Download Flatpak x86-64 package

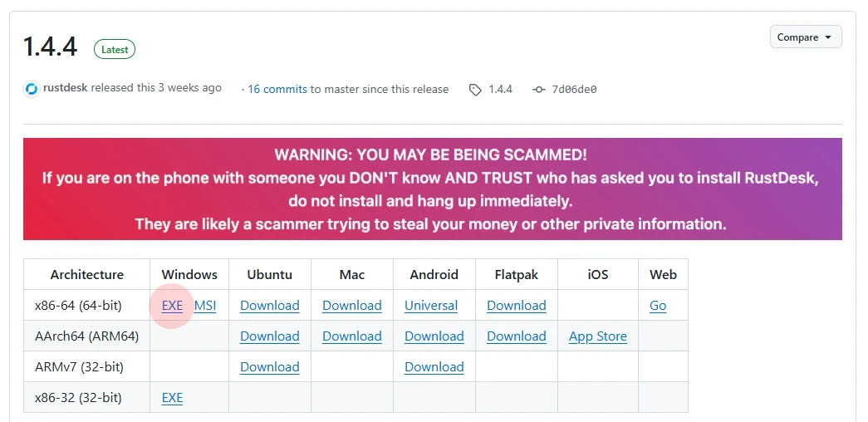pyautogui.click(x=517, y=306)
